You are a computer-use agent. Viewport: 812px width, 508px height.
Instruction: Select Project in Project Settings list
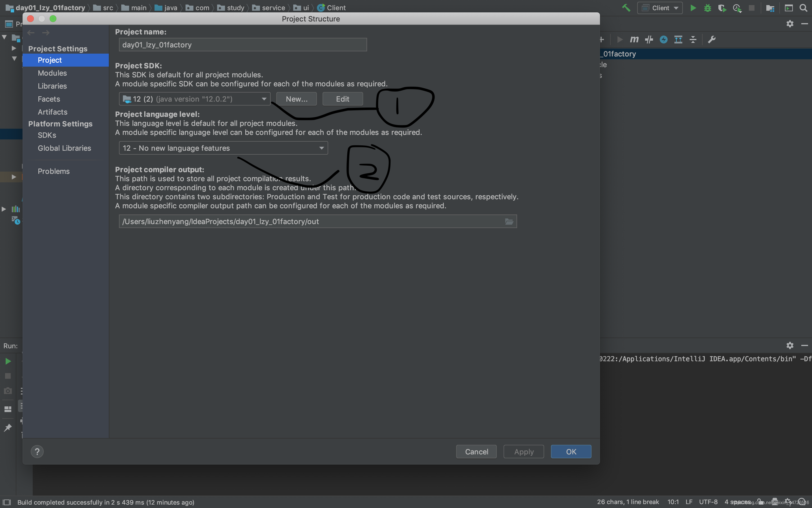click(66, 60)
